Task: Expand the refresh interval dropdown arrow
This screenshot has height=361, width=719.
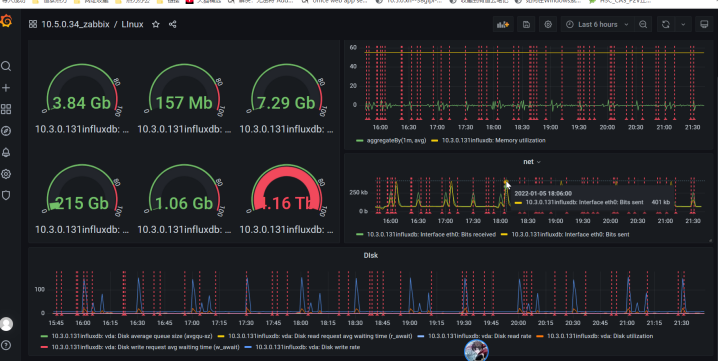Action: (683, 24)
